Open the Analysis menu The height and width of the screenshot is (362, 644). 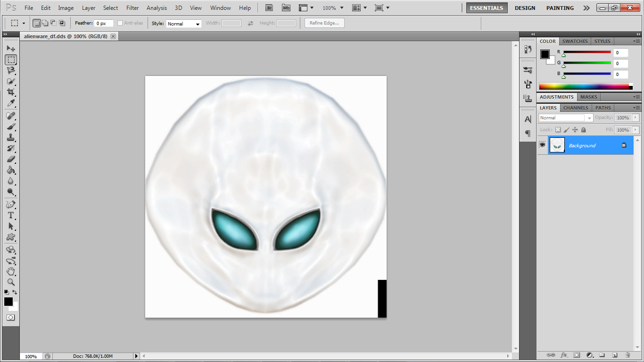click(x=157, y=8)
